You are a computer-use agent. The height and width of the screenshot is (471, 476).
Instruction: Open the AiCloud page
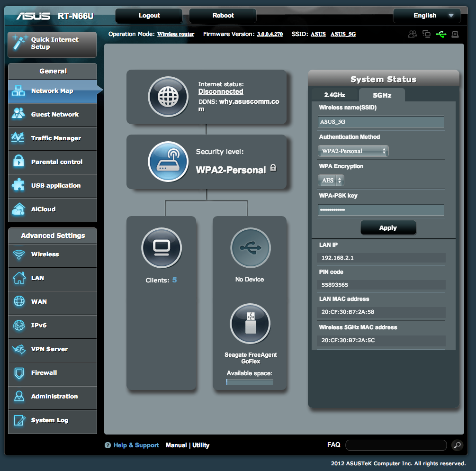coord(53,209)
